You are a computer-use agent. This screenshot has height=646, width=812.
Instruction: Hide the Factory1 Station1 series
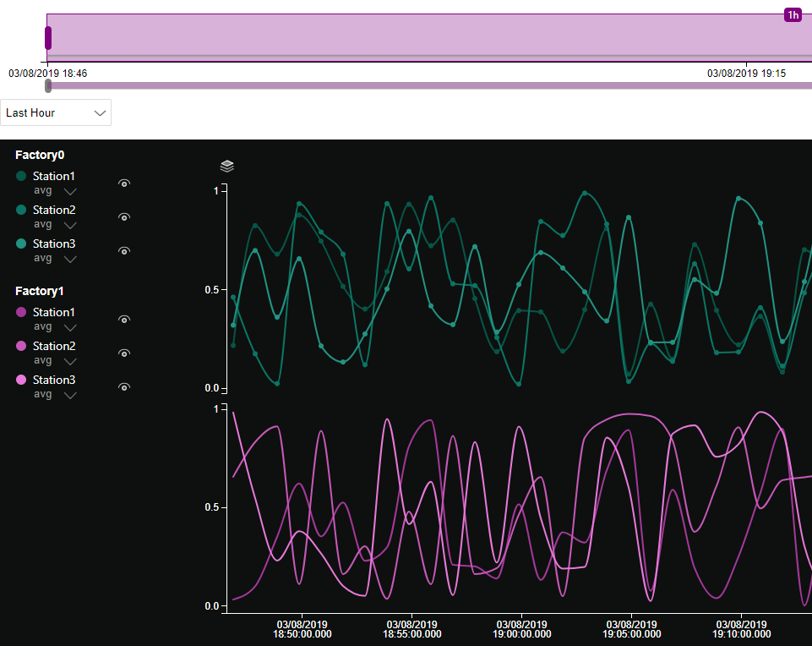[124, 320]
